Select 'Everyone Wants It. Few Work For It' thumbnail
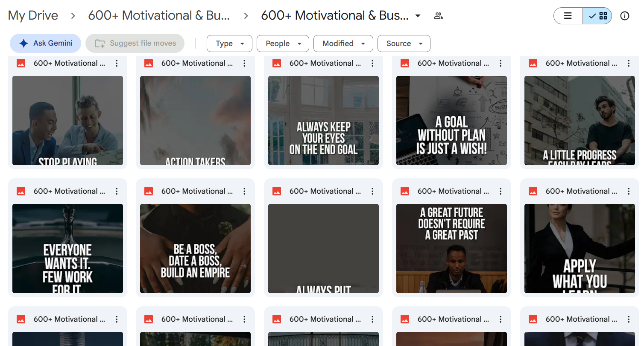This screenshot has height=346, width=644. (67, 249)
